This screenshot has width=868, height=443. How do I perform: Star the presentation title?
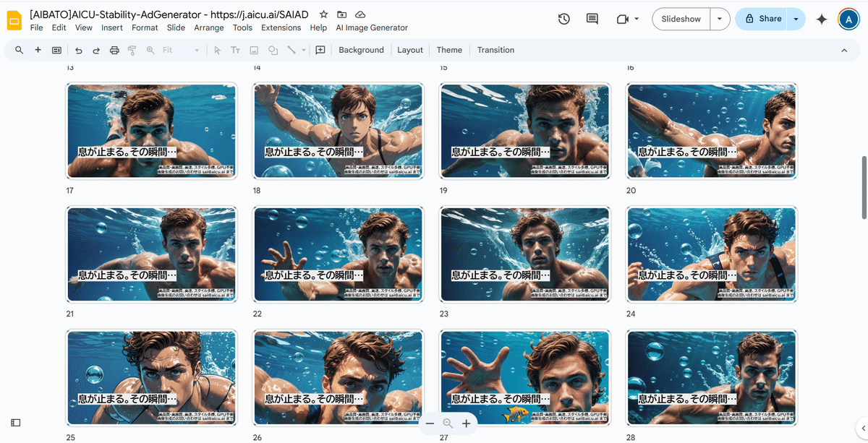coord(323,14)
